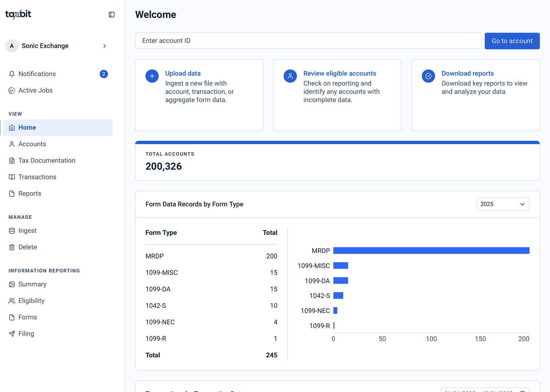550x392 pixels.
Task: Click the 1099-R row in table
Action: click(211, 339)
